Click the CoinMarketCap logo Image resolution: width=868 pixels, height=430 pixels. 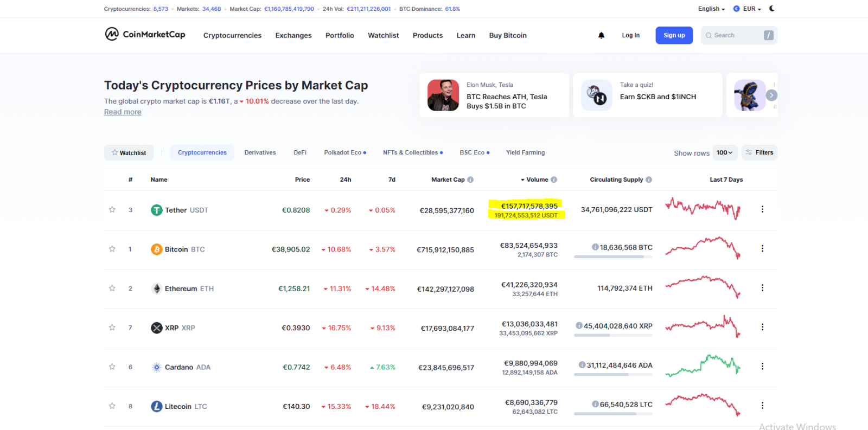click(145, 34)
